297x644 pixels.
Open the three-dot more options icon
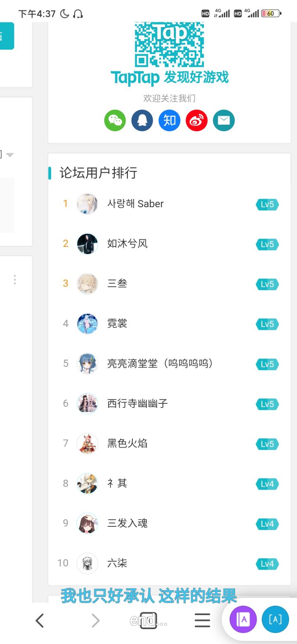tap(15, 280)
